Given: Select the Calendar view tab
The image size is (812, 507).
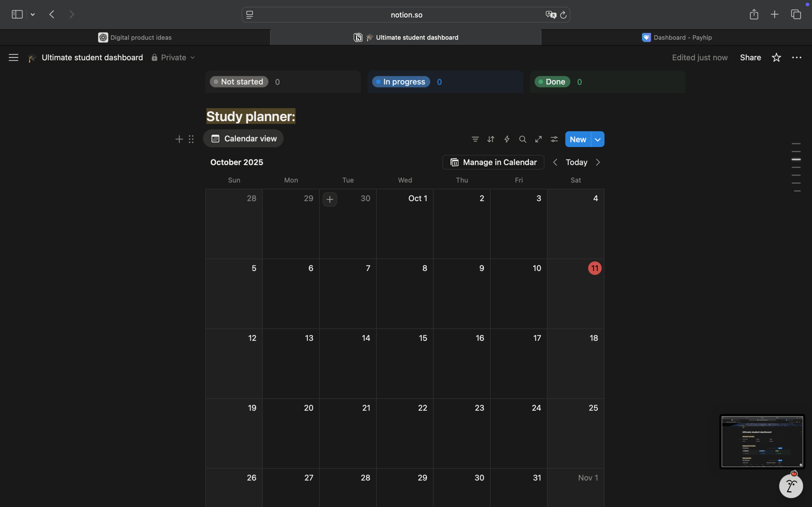Looking at the screenshot, I should 244,139.
